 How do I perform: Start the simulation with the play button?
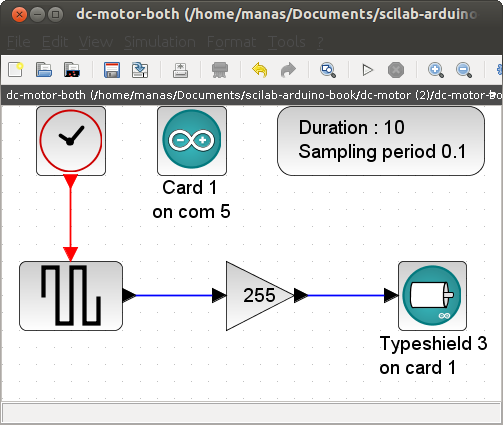(367, 70)
